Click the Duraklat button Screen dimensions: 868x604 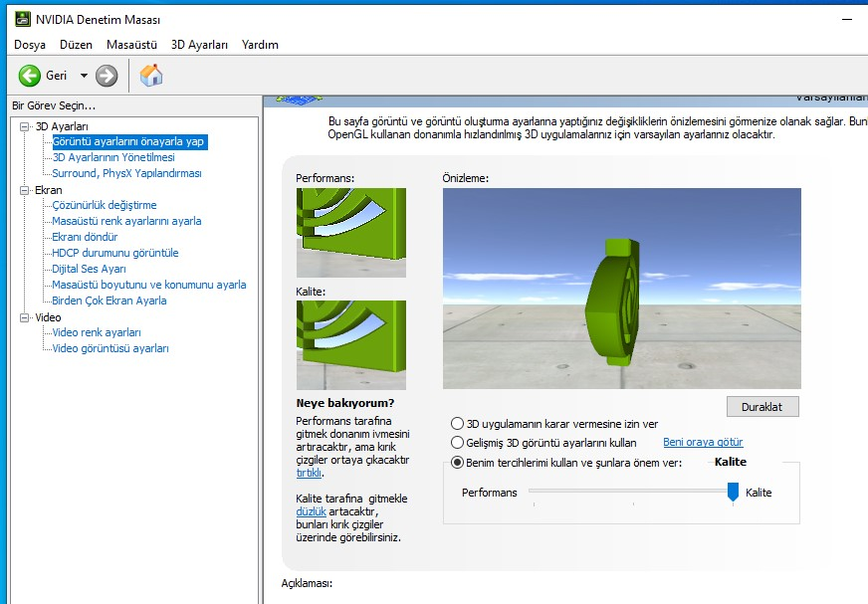point(762,406)
